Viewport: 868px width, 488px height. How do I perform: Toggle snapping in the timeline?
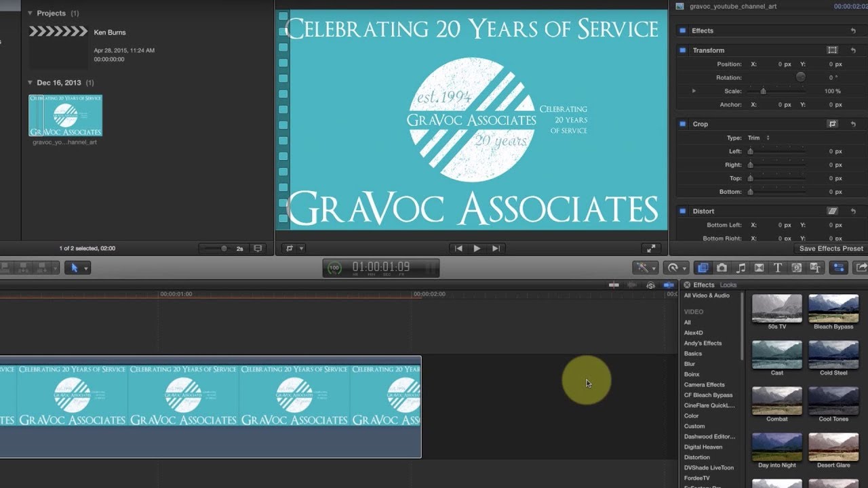click(x=669, y=285)
